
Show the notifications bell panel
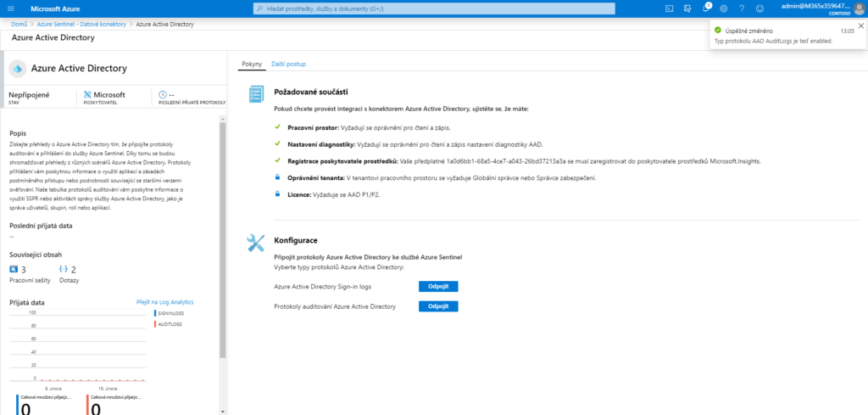pyautogui.click(x=705, y=8)
